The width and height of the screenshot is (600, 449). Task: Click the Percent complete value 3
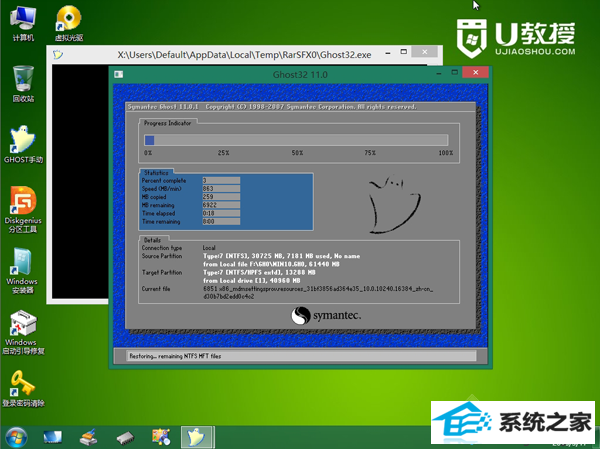click(x=221, y=180)
